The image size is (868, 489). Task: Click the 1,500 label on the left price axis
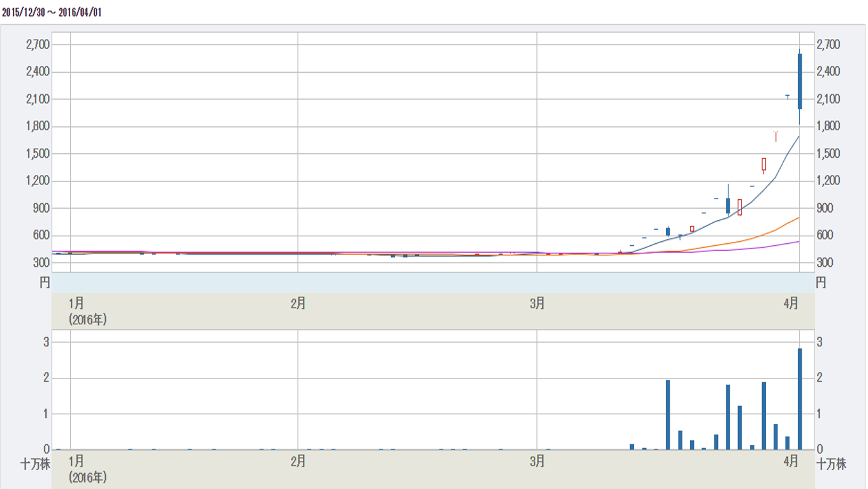(38, 154)
